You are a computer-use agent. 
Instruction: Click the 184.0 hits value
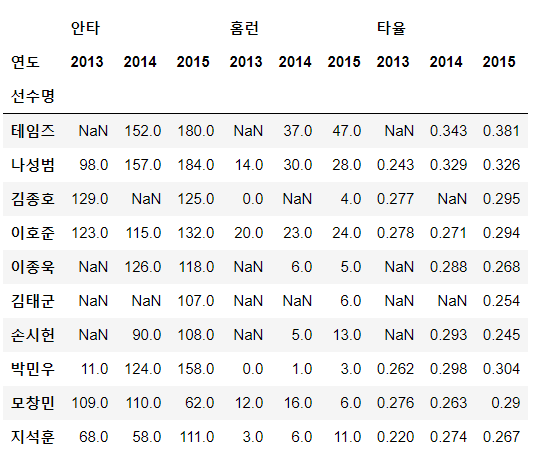click(x=196, y=165)
